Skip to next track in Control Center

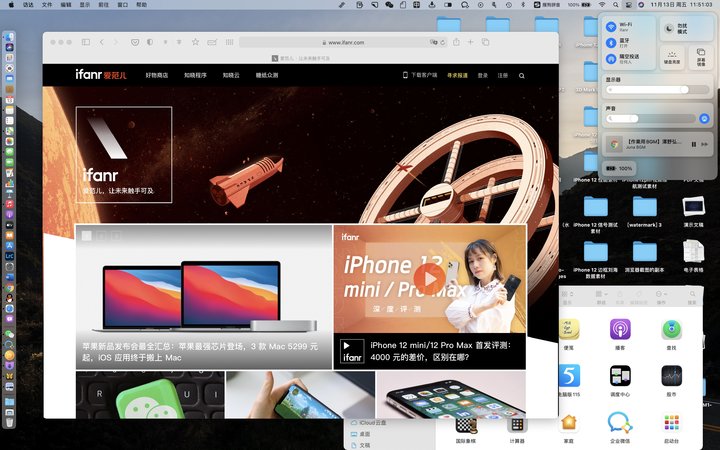point(704,144)
